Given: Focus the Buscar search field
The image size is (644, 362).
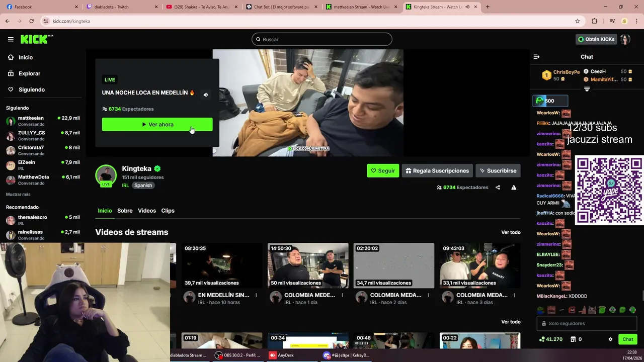Looking at the screenshot, I should point(322,39).
